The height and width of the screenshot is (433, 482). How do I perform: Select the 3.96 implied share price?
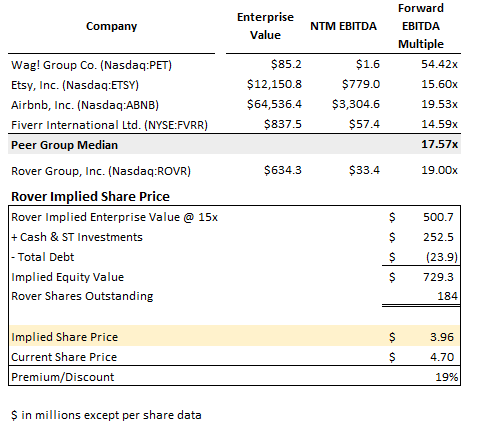point(442,337)
